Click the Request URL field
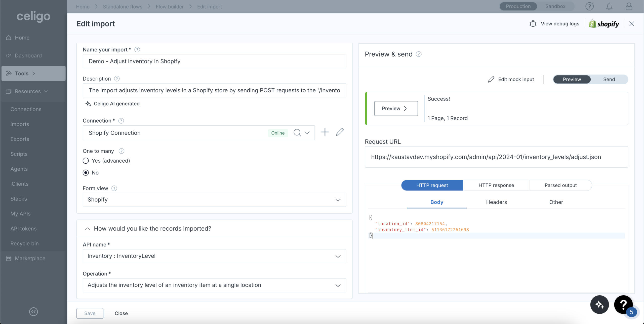 coord(496,157)
